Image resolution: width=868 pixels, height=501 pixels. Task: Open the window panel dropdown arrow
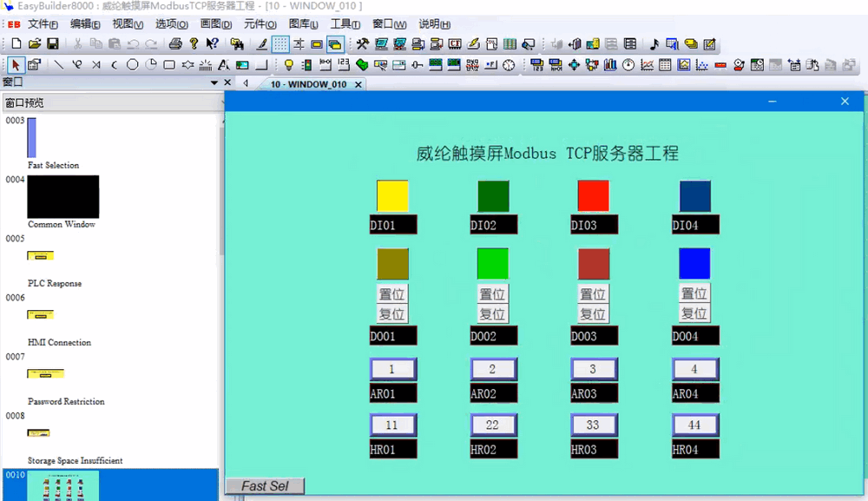tap(214, 83)
